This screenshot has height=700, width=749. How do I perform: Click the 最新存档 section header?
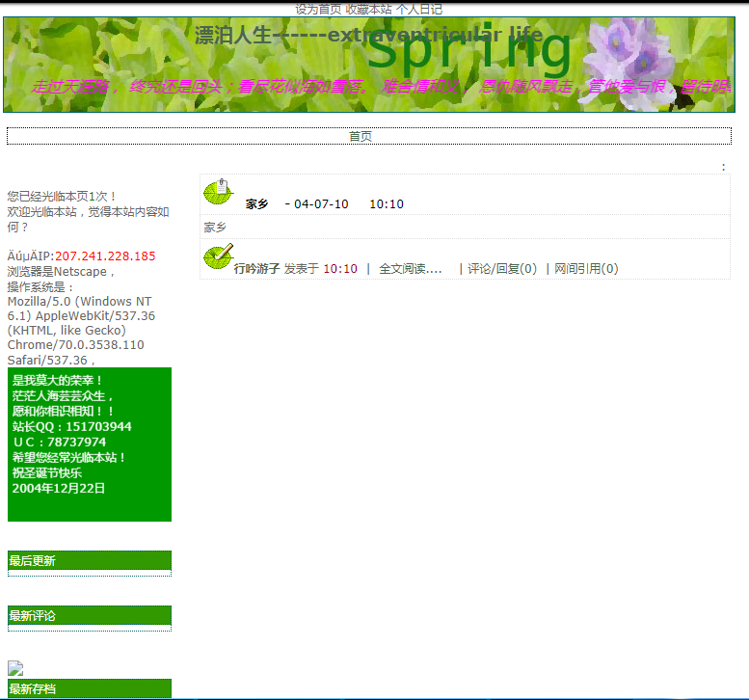point(90,688)
